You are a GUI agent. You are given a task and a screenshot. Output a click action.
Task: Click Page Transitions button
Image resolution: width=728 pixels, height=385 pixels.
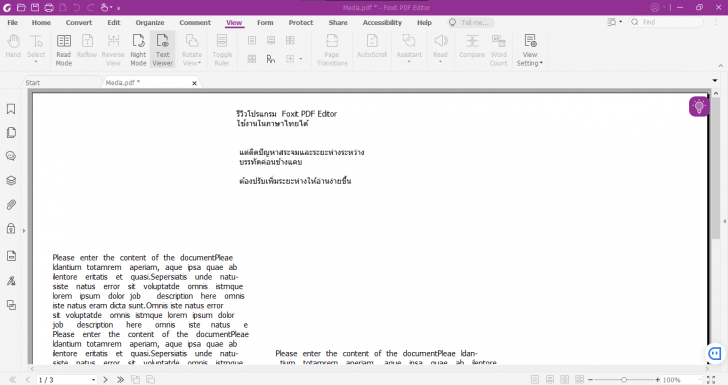pos(332,50)
